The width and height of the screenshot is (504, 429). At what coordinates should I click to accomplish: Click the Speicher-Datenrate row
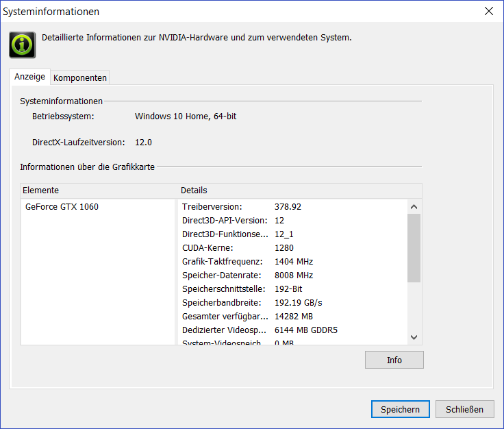pos(274,275)
